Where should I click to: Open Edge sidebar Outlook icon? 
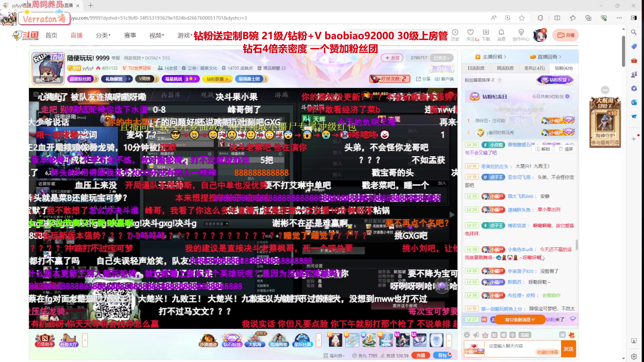634,103
